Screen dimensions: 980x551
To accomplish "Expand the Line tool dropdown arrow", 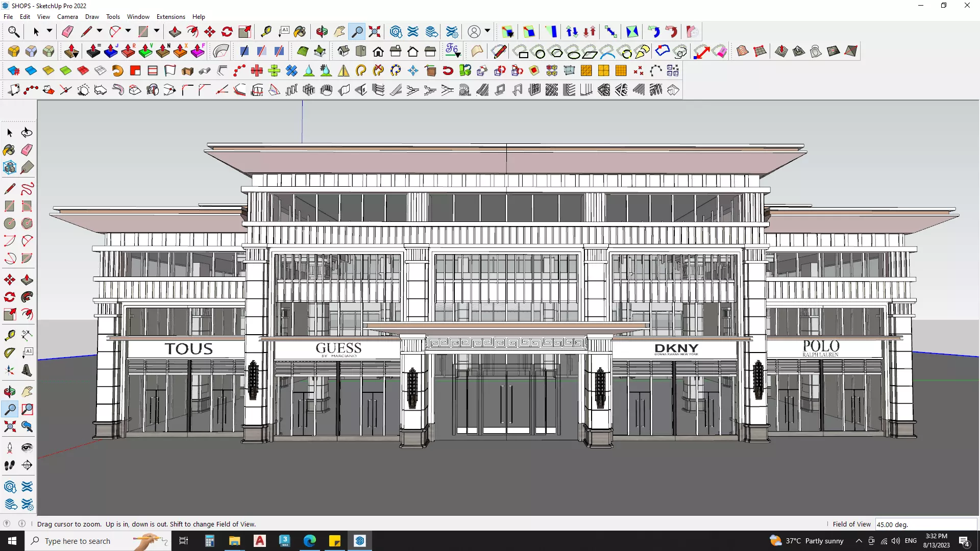I will click(x=100, y=31).
